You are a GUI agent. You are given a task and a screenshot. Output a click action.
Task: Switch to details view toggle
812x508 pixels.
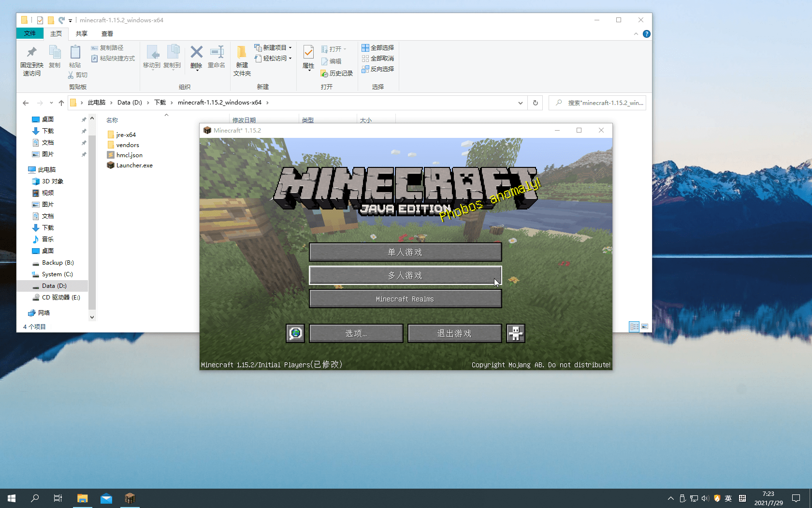pyautogui.click(x=634, y=327)
